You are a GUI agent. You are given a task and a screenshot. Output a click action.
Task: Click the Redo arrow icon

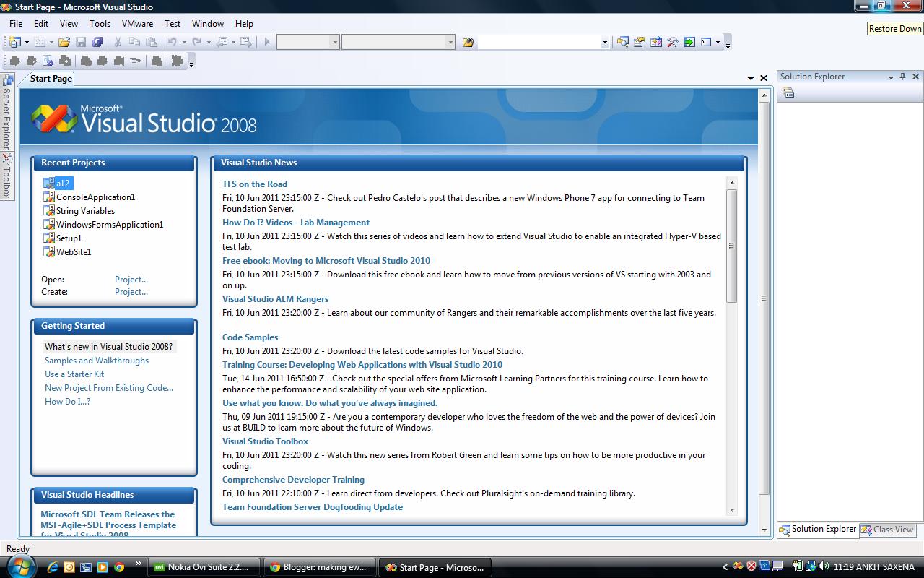[x=196, y=42]
